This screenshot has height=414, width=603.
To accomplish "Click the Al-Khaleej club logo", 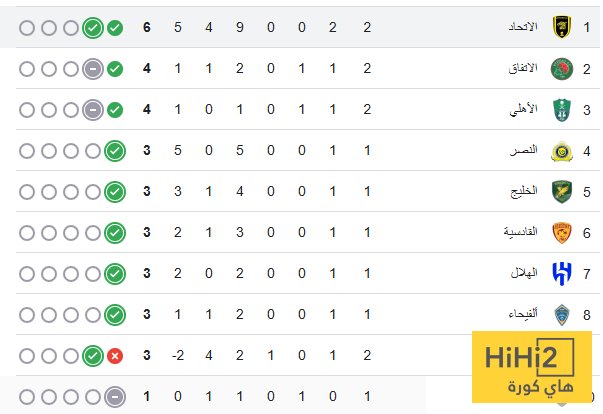I will coord(559,191).
